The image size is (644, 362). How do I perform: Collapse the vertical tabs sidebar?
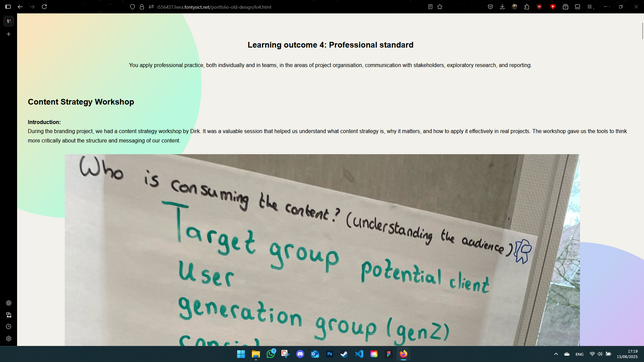pyautogui.click(x=8, y=7)
